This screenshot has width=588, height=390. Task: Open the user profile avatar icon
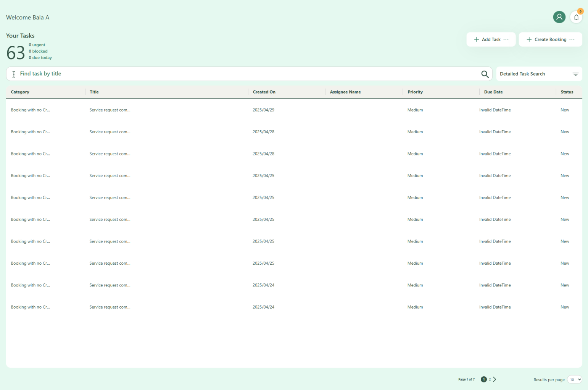(x=559, y=17)
